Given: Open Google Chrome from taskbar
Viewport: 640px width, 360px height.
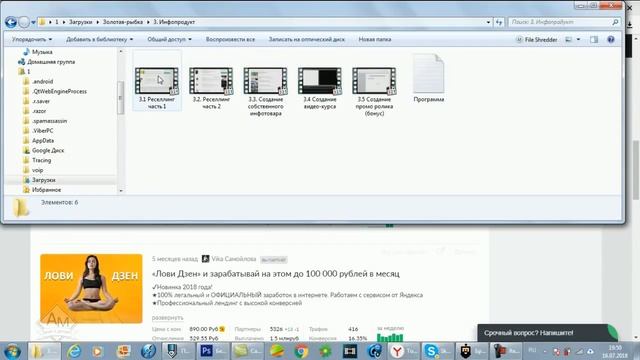Looking at the screenshot, I should coord(301,351).
